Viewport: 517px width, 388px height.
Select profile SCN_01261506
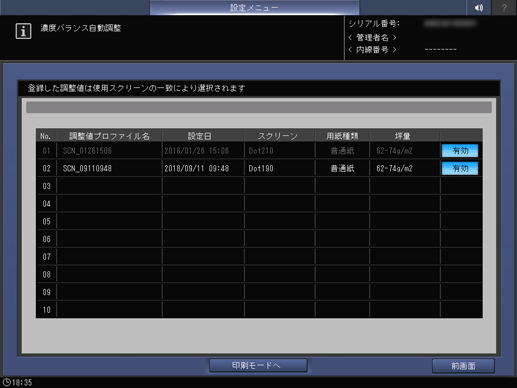tap(87, 151)
